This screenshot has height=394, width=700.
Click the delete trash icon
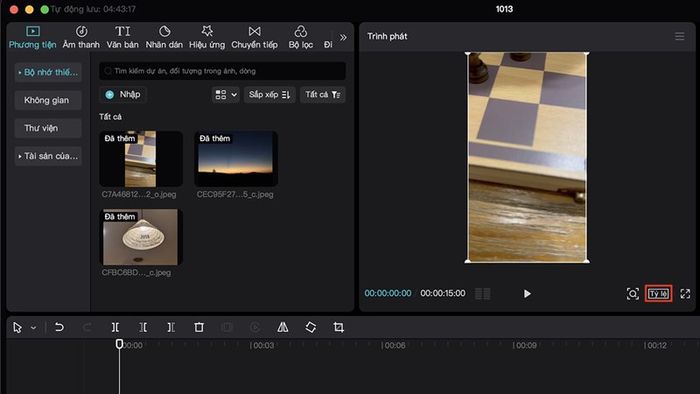click(199, 328)
